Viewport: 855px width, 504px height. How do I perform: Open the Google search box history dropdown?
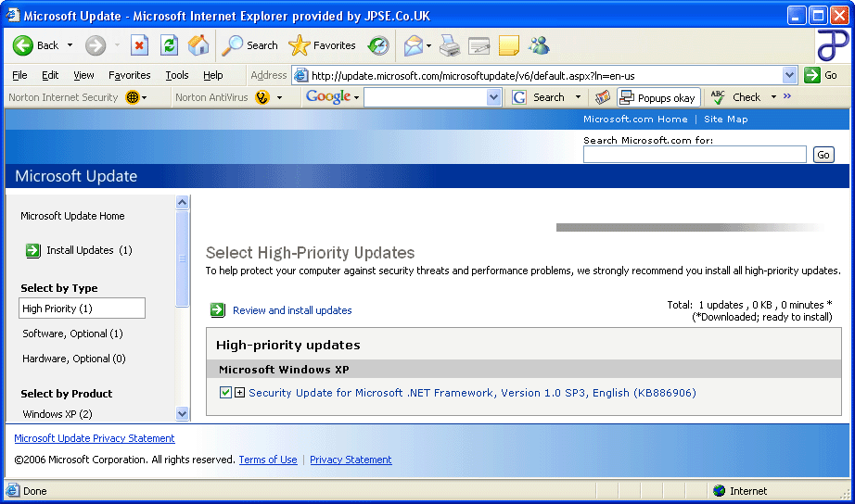coord(493,97)
